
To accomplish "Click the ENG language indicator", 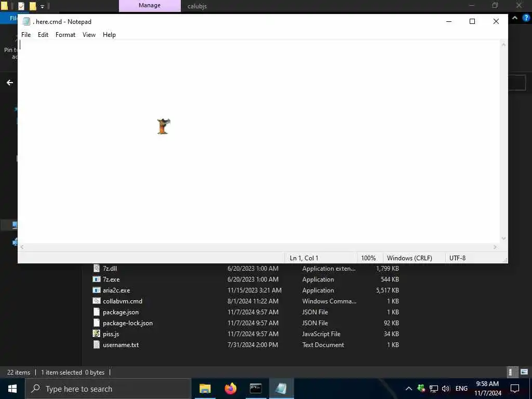I will pos(461,389).
